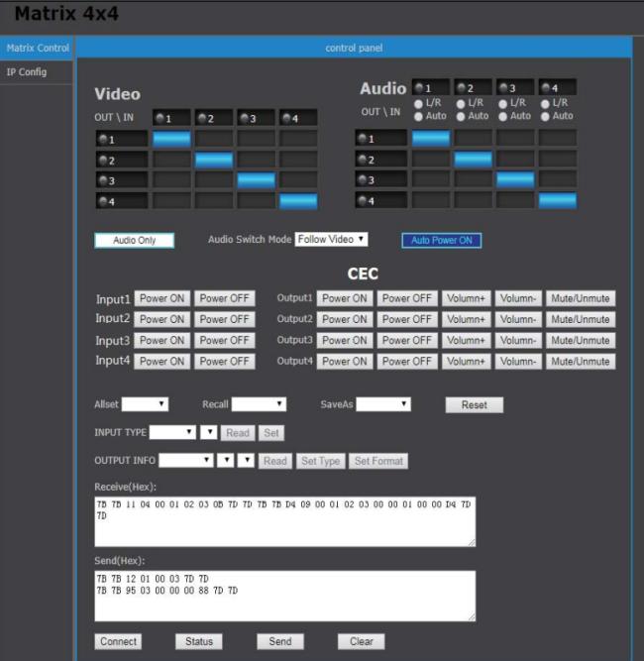The width and height of the screenshot is (644, 661).
Task: Open the SaveAs dropdown
Action: 382,404
